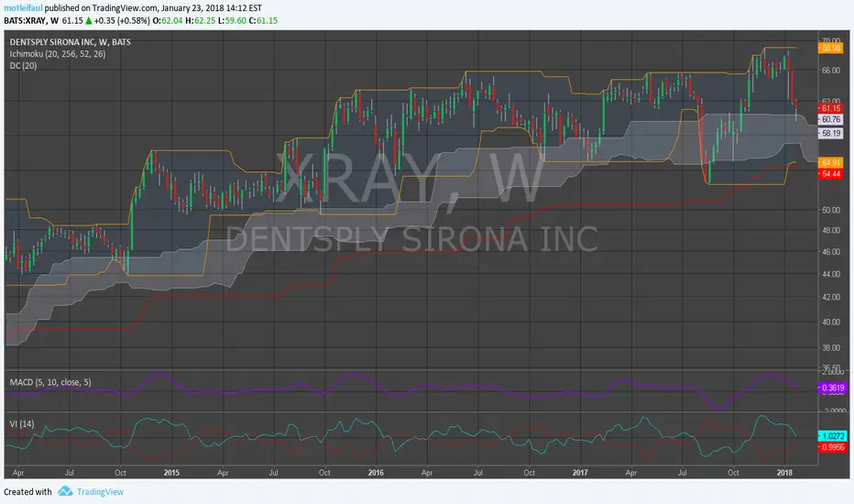Click the C:61.15 close value
Image resolution: width=854 pixels, height=504 pixels.
click(x=264, y=21)
